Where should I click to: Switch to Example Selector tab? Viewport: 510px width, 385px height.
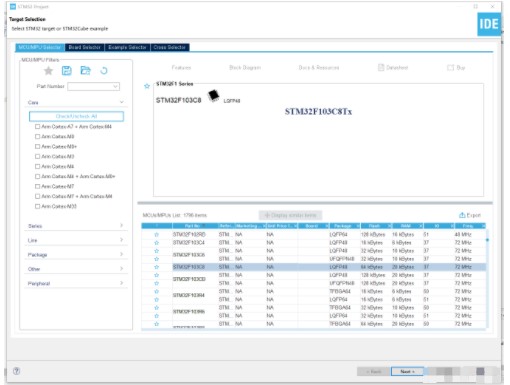click(x=127, y=47)
